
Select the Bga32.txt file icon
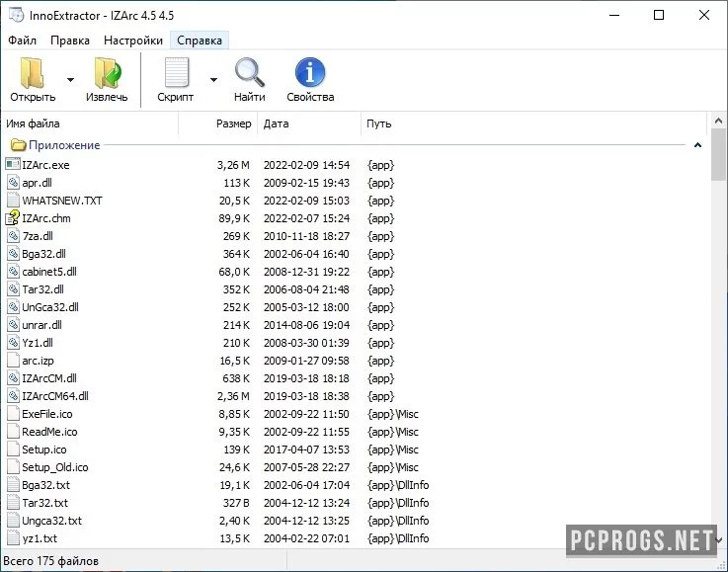click(13, 485)
